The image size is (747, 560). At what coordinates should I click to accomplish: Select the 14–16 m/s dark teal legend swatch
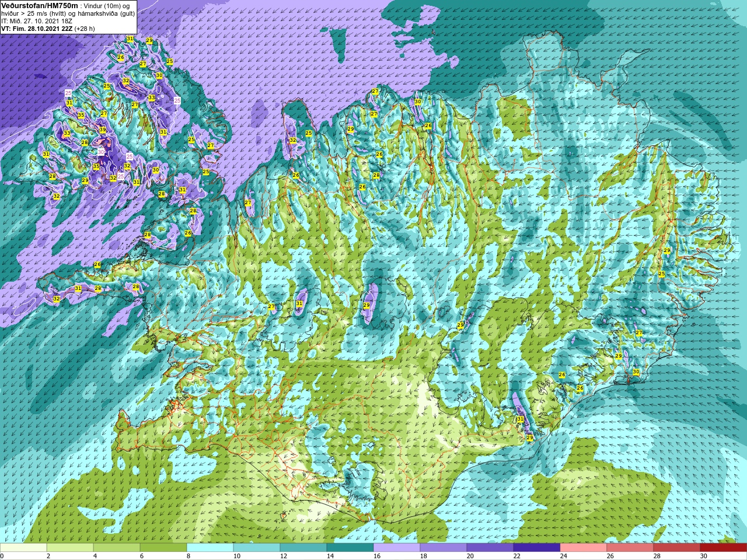click(350, 547)
